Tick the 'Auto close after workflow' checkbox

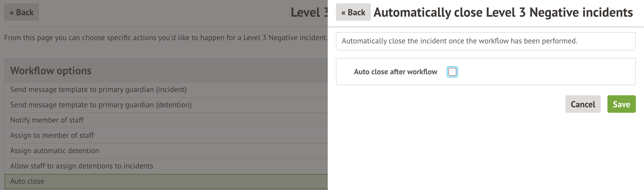tap(452, 72)
